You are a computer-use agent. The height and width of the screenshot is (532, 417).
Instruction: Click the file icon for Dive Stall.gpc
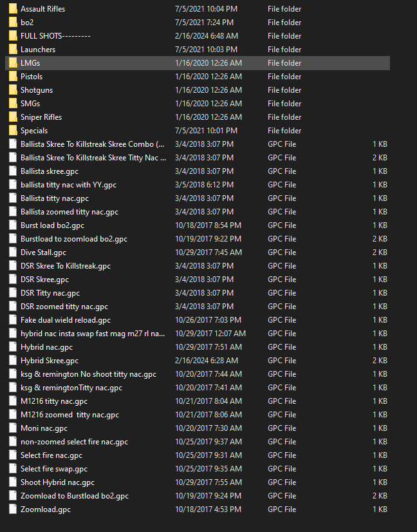tap(13, 252)
